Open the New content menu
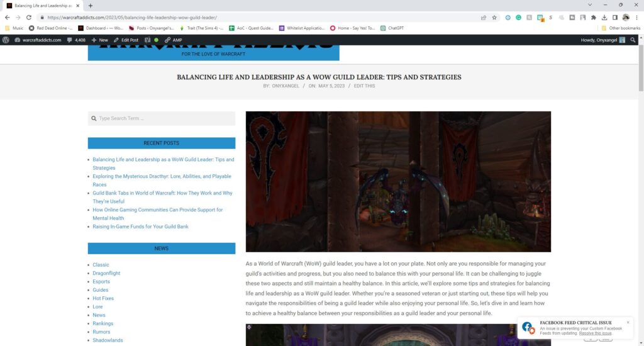Image resolution: width=644 pixels, height=346 pixels. point(100,40)
